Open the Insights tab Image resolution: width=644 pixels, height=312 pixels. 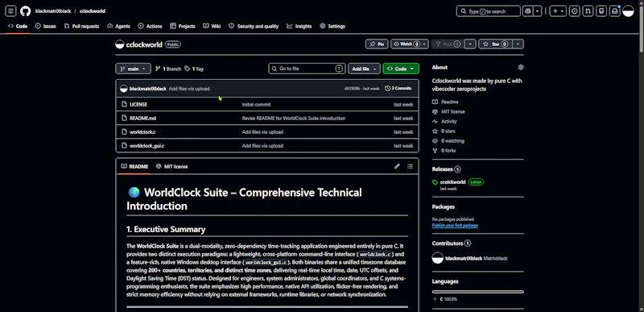click(x=299, y=26)
